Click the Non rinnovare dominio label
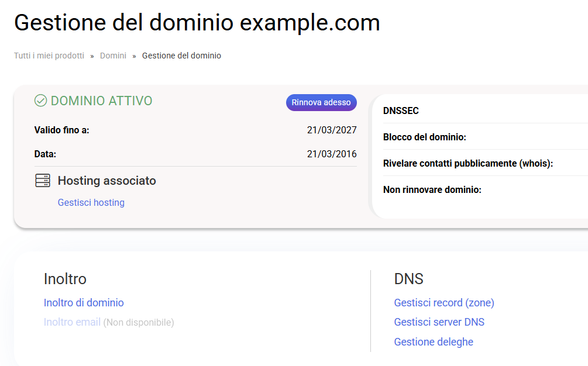Viewport: 588px width, 366px height. click(432, 189)
